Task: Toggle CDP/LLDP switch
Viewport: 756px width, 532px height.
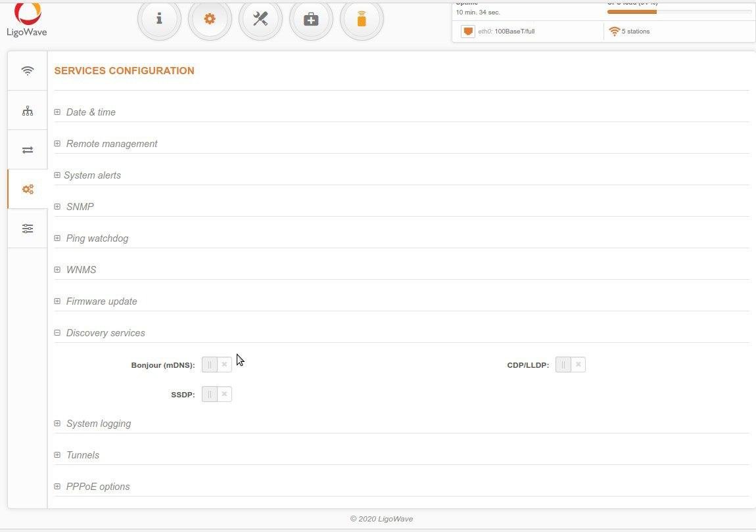Action: click(571, 365)
